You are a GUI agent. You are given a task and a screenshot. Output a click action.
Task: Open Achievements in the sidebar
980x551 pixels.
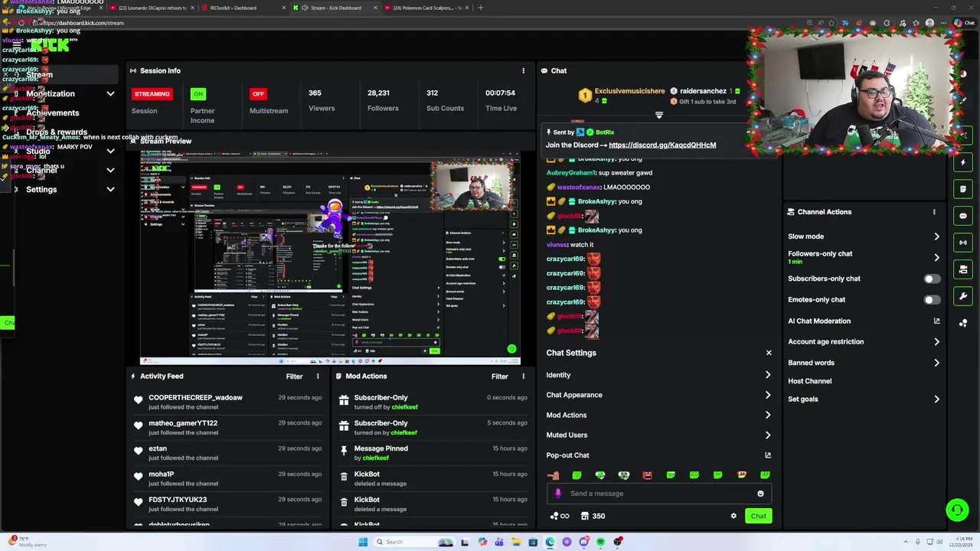click(52, 112)
